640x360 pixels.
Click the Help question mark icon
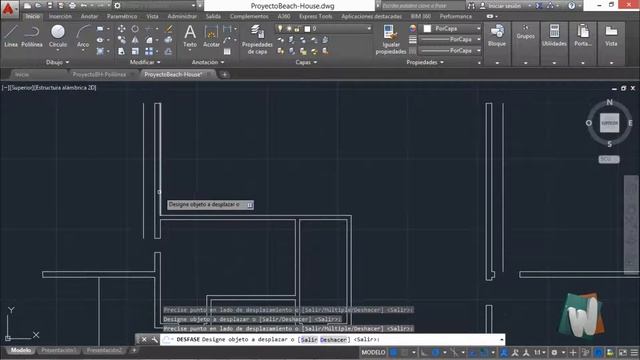coord(571,5)
